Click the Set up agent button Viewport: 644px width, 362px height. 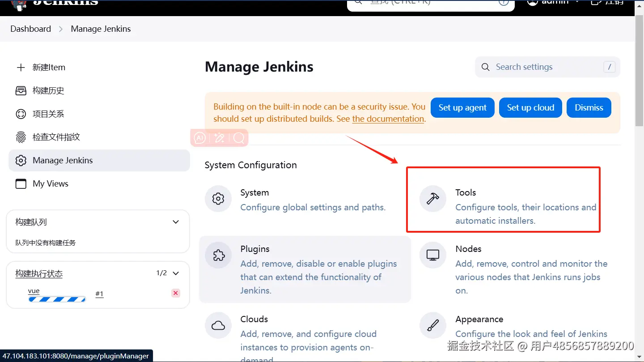tap(462, 107)
